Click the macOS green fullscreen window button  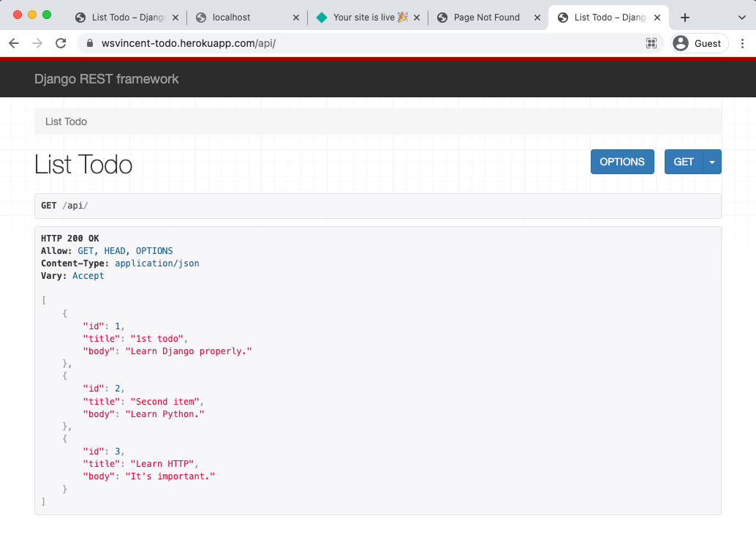(47, 15)
